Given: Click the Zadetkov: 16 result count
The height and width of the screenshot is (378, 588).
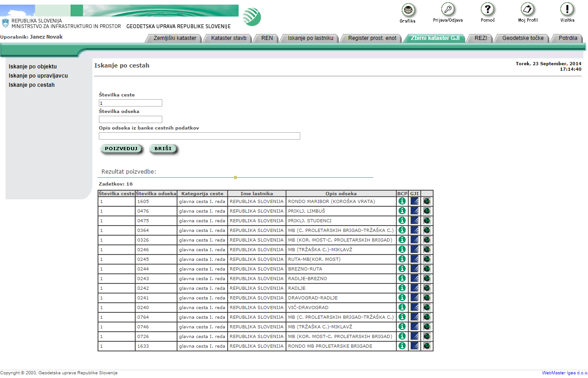Looking at the screenshot, I should coord(116,184).
